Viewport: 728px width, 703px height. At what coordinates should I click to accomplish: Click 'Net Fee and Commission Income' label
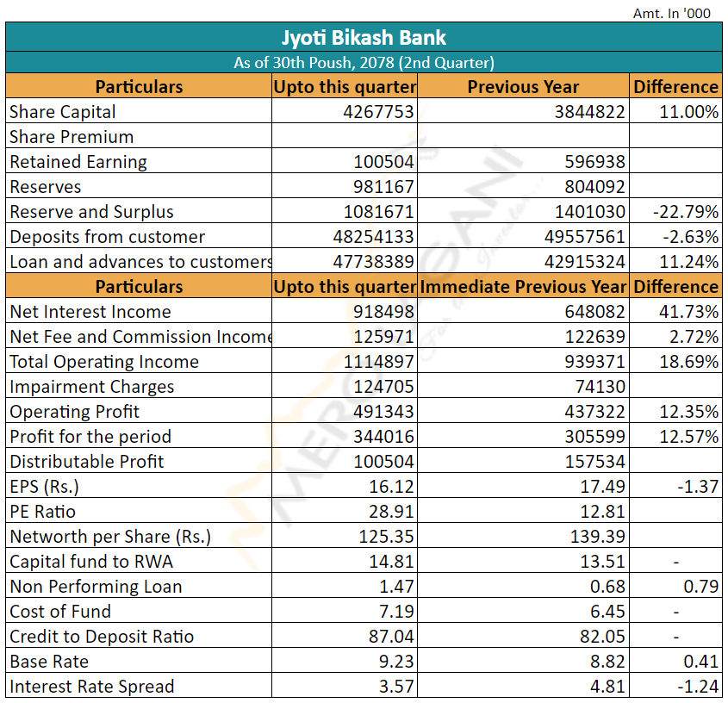click(140, 337)
